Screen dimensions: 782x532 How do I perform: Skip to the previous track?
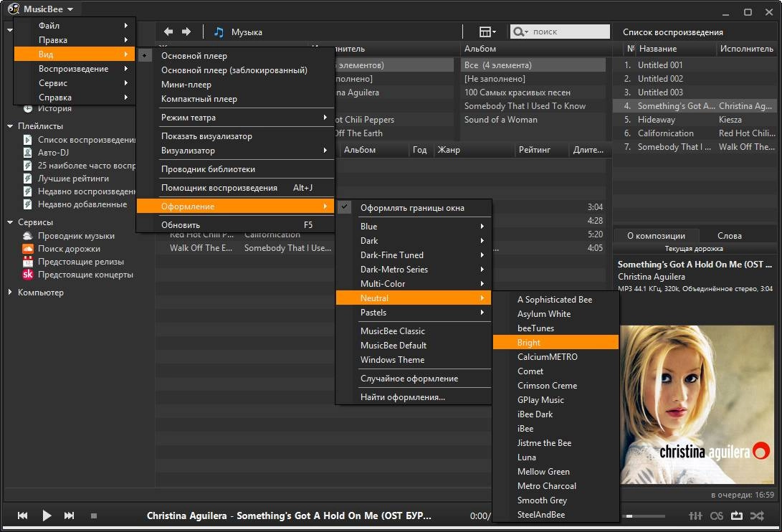click(x=22, y=516)
